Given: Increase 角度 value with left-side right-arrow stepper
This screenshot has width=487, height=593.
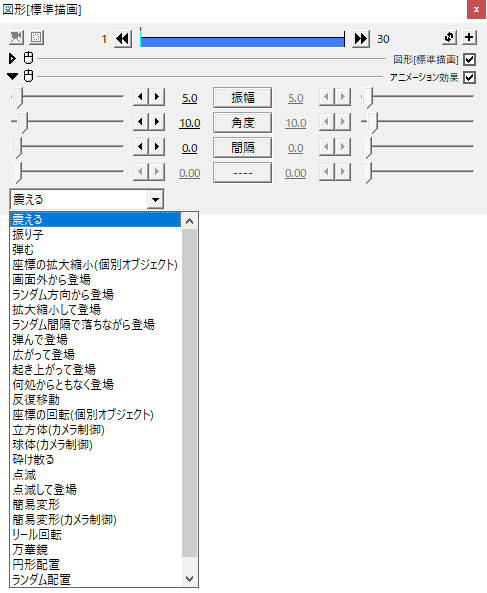Looking at the screenshot, I should coord(157,122).
